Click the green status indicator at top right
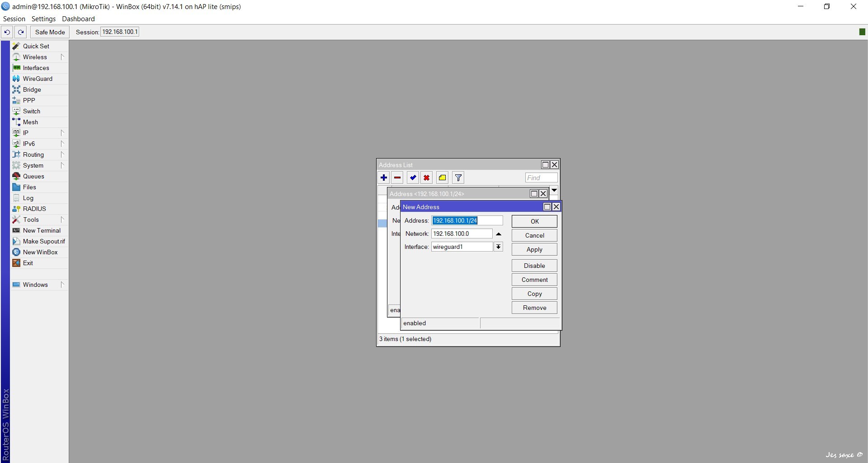The width and height of the screenshot is (868, 463). click(x=862, y=32)
